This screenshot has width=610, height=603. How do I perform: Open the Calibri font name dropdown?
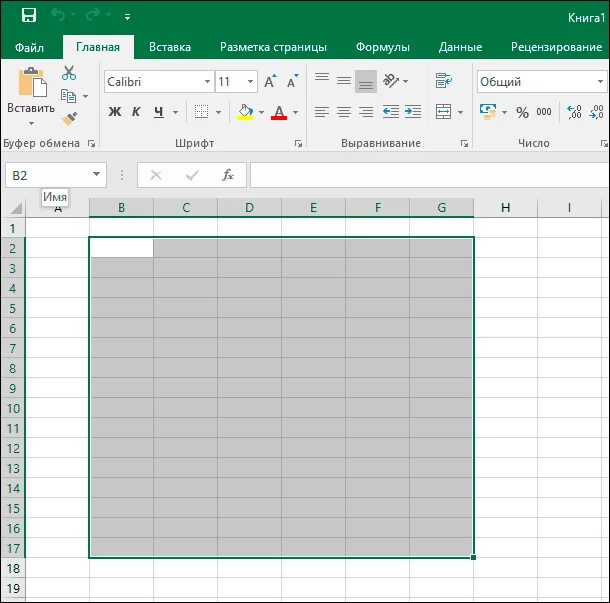(x=207, y=82)
